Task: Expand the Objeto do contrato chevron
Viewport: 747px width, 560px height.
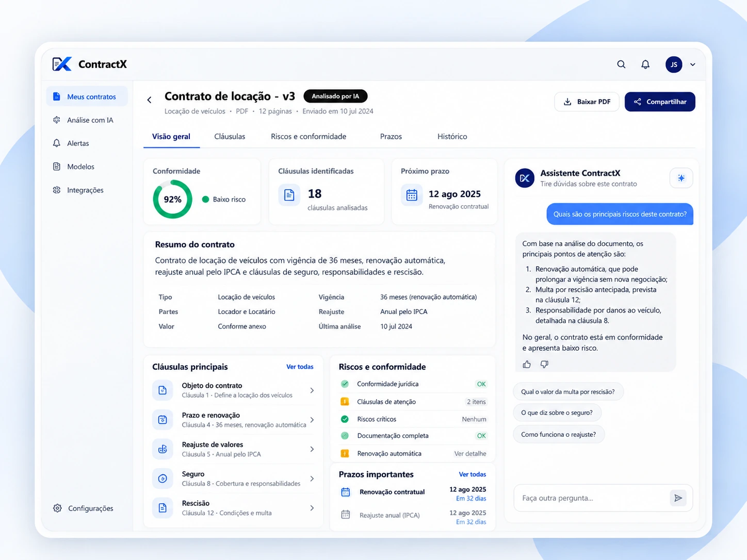Action: tap(312, 390)
